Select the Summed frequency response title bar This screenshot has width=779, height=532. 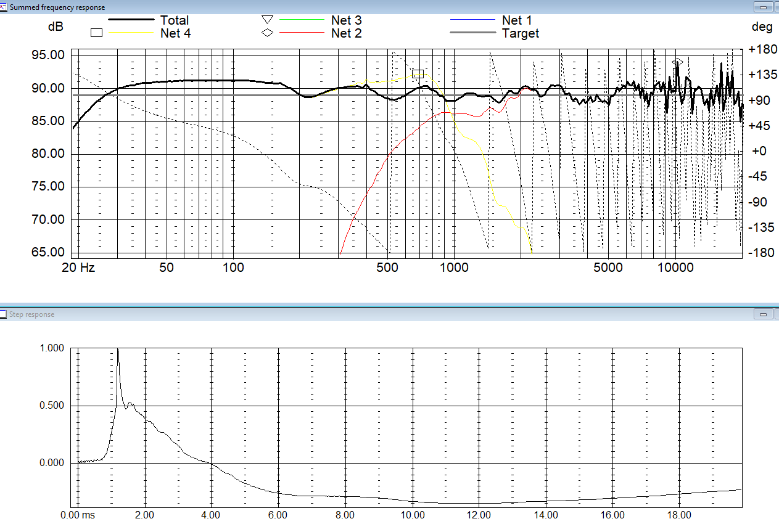(x=389, y=7)
